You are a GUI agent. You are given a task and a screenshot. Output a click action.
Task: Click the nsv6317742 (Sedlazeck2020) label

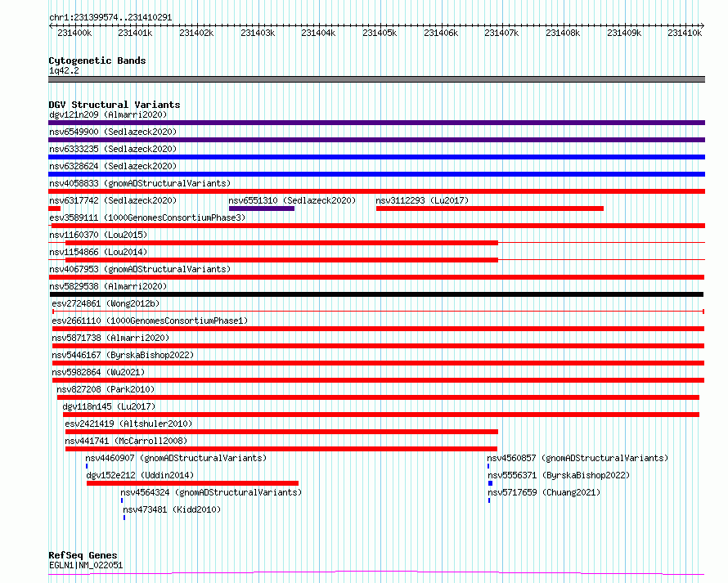(113, 200)
